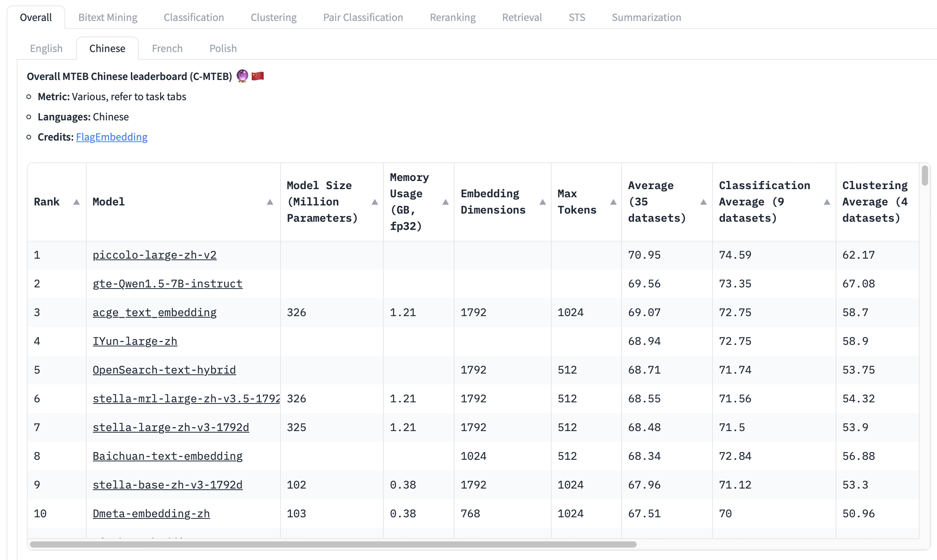The width and height of the screenshot is (937, 560).
Task: Click the Memory Usage sort icon
Action: tap(446, 201)
